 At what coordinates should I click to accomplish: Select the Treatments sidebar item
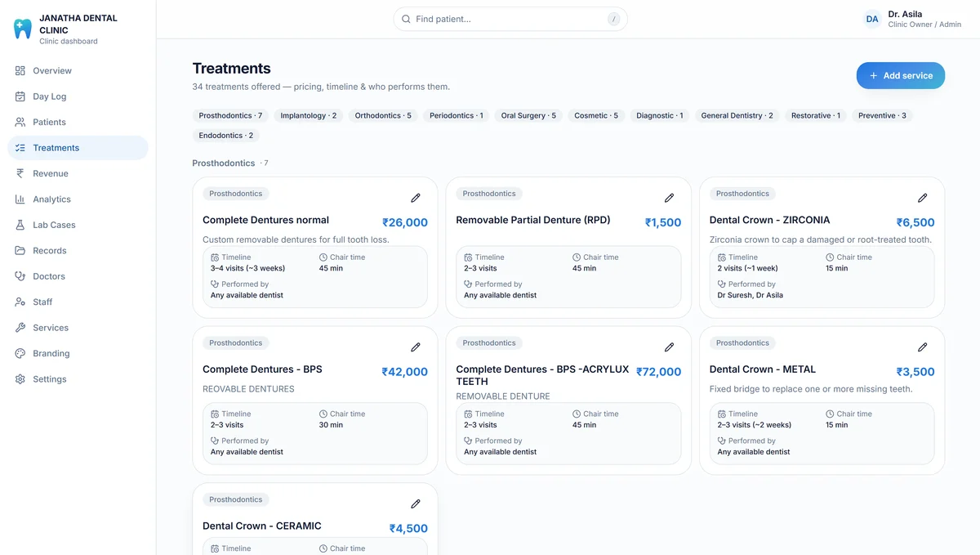(78, 148)
